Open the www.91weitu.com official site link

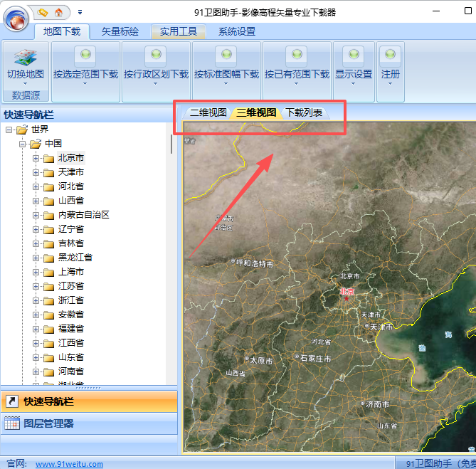pyautogui.click(x=69, y=464)
